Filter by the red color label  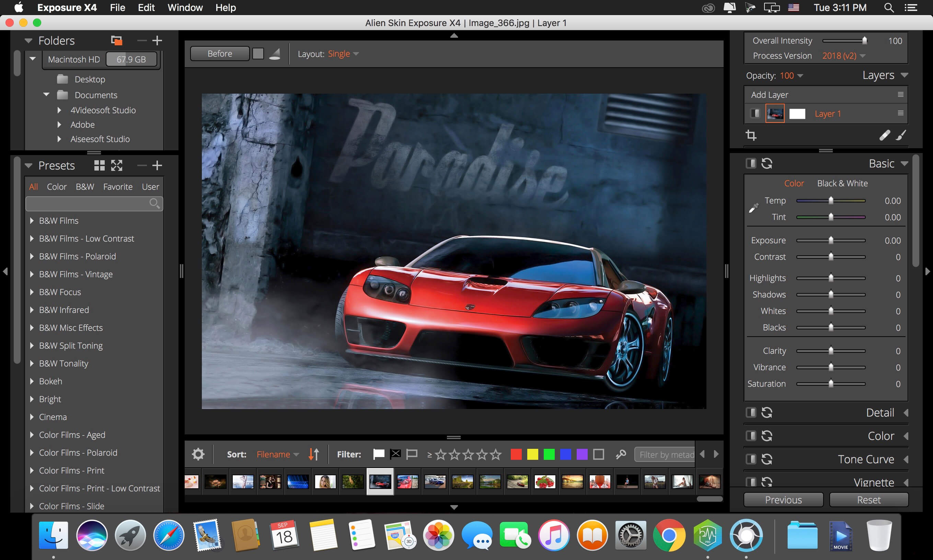516,454
